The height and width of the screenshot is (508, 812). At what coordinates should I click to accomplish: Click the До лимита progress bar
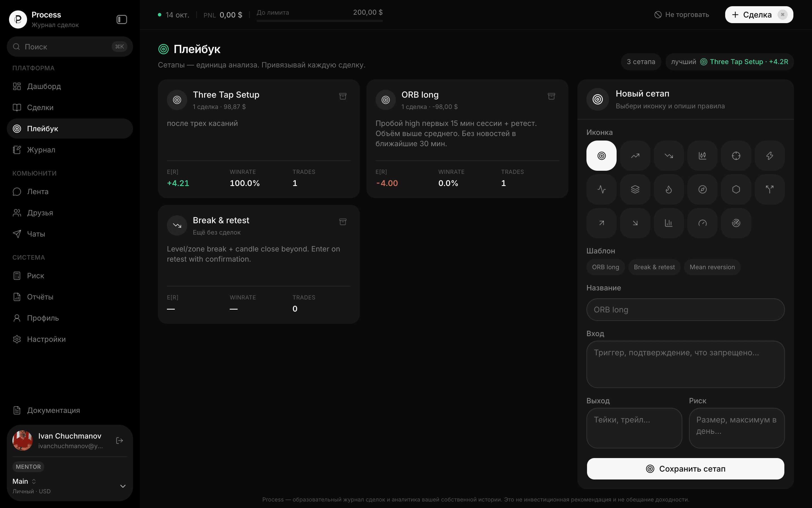(319, 21)
